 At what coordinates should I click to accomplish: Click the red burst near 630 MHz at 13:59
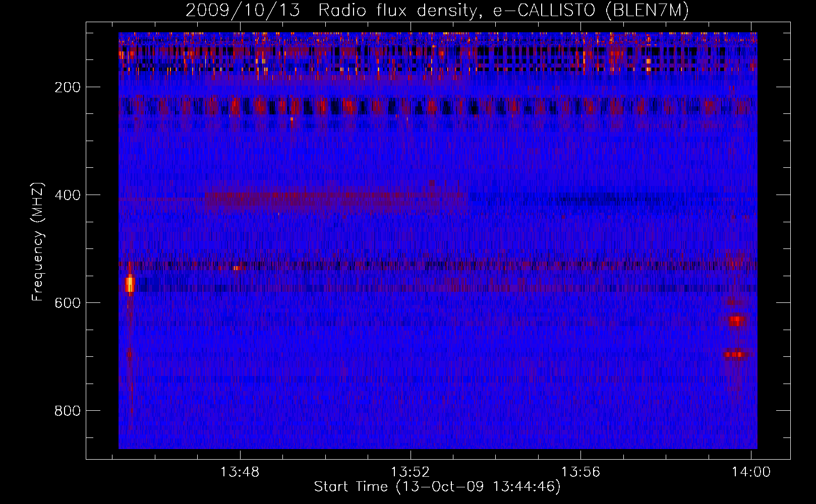tap(736, 321)
